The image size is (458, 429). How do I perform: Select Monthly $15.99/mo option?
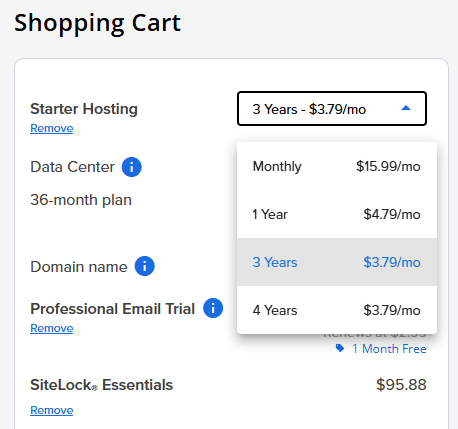(337, 166)
